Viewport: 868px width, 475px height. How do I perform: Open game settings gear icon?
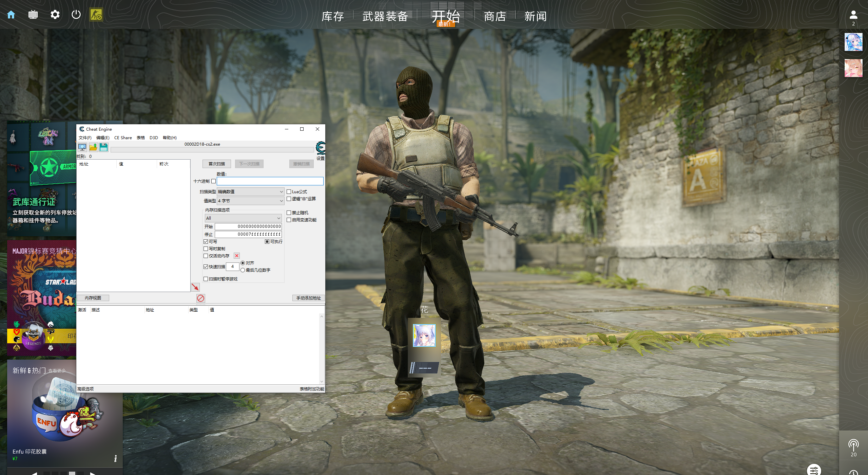pyautogui.click(x=55, y=15)
